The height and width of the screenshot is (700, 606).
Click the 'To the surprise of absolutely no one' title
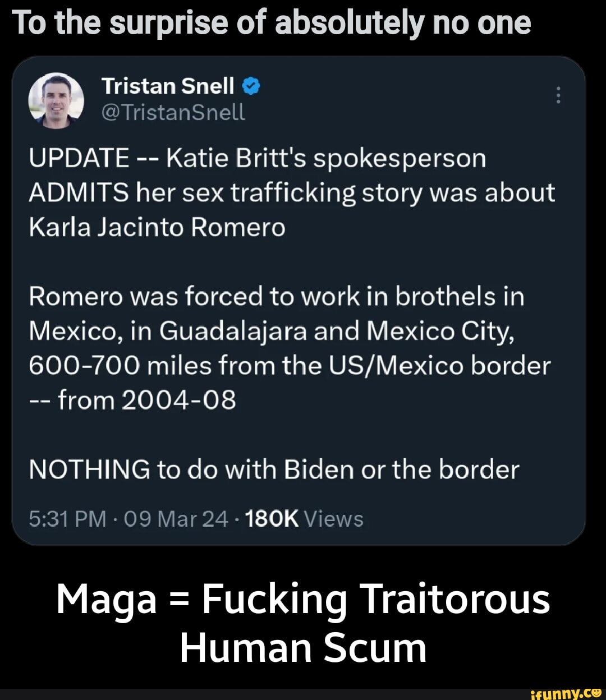pyautogui.click(x=271, y=24)
